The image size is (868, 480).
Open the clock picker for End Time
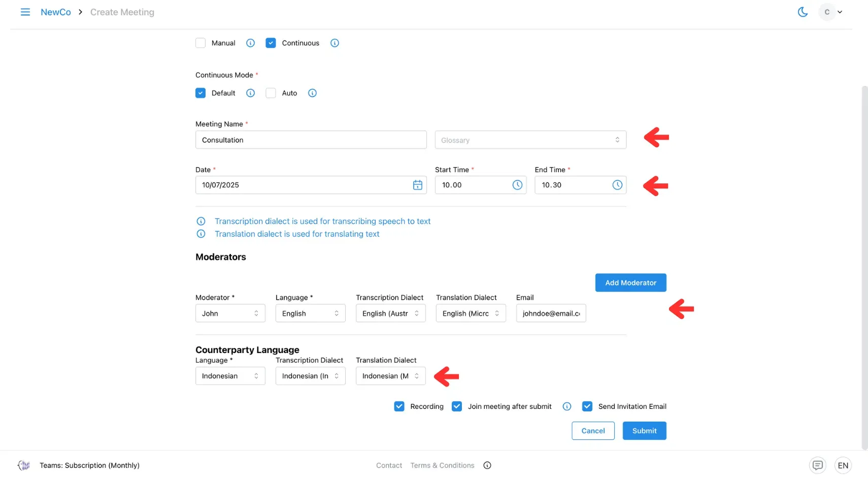[x=617, y=185]
